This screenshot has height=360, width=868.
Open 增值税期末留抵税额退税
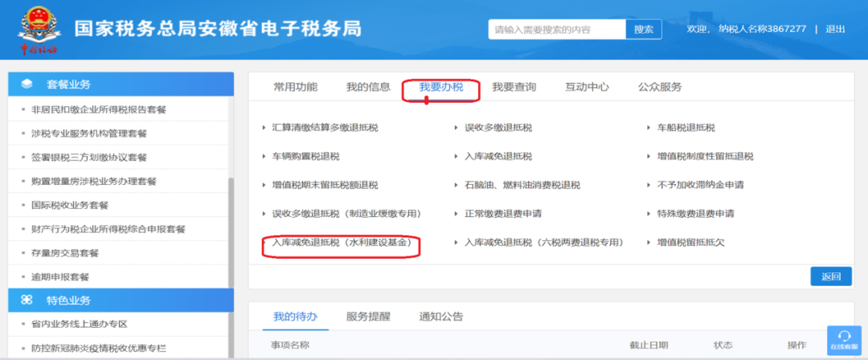tap(325, 185)
